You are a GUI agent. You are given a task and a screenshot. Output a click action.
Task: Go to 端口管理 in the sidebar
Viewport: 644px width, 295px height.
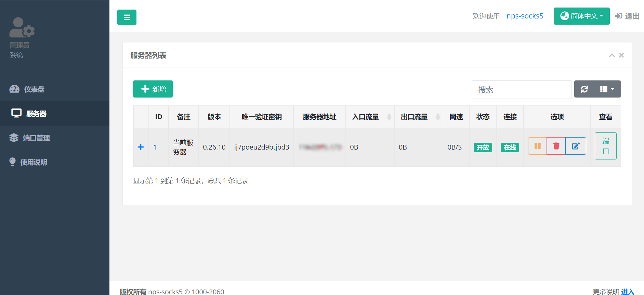point(55,138)
